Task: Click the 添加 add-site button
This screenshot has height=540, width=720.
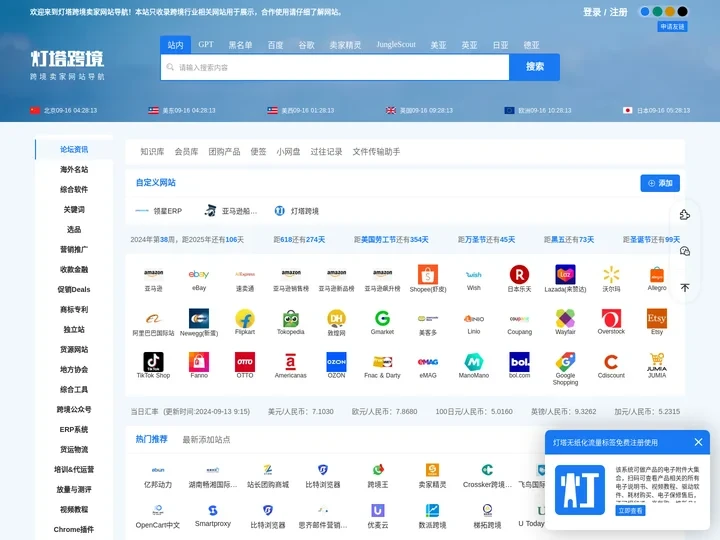Action: [x=660, y=183]
